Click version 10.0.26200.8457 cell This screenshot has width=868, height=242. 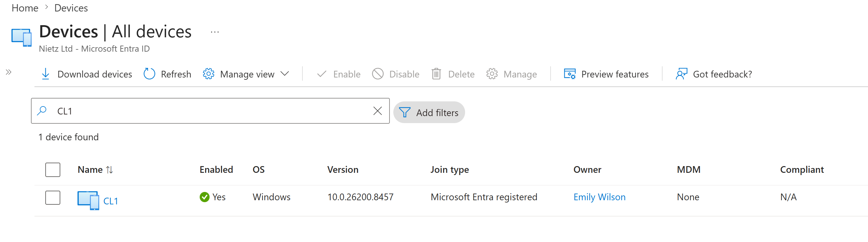point(360,197)
